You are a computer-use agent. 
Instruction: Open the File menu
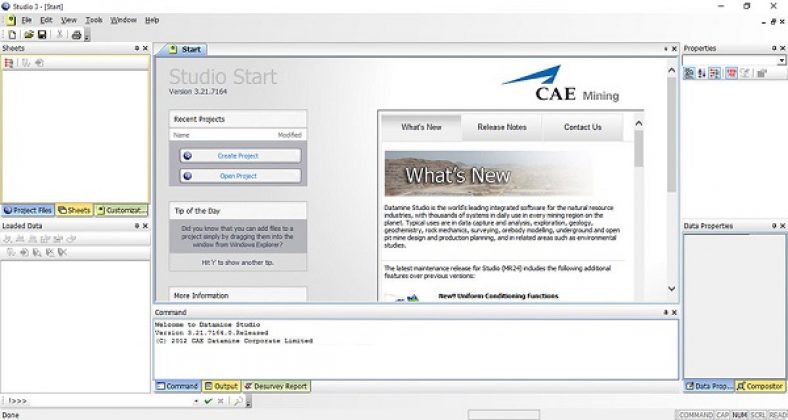click(x=27, y=20)
